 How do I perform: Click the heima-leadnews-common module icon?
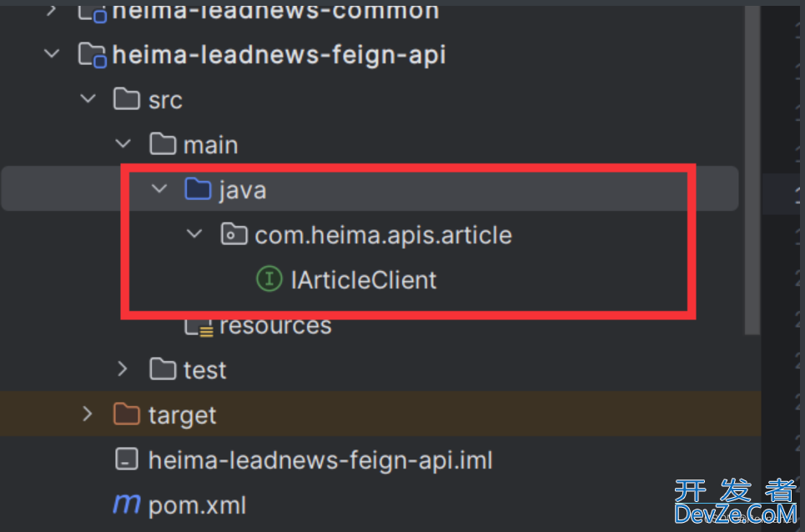click(x=93, y=13)
